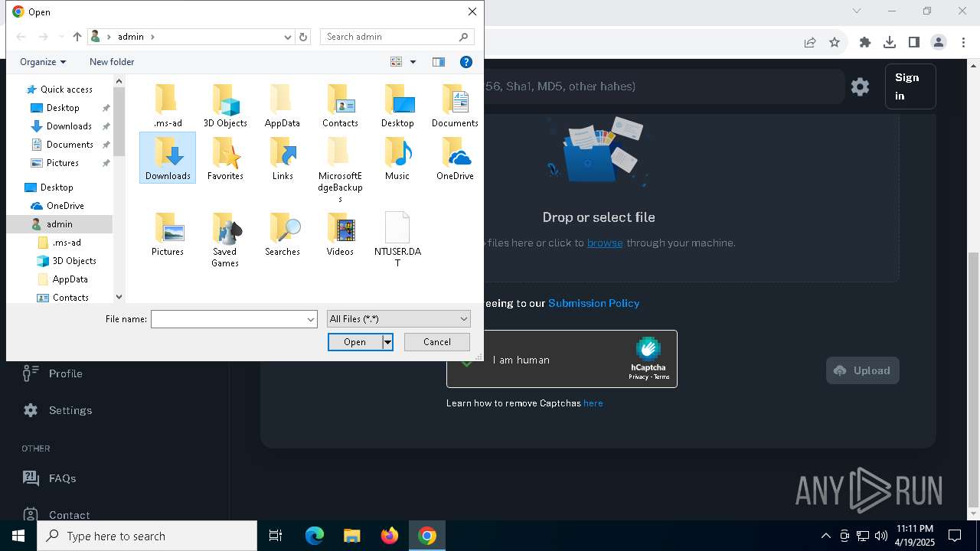Select the OneDrive folder in file pane
This screenshot has width=980, height=551.
coord(455,158)
